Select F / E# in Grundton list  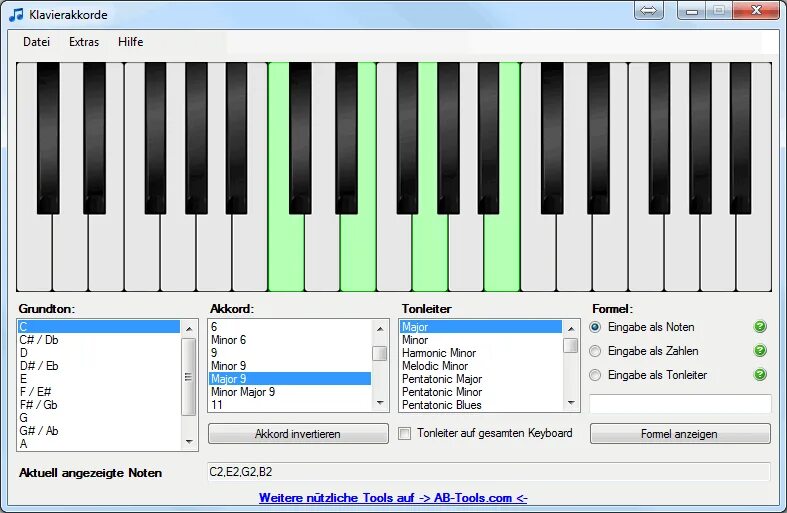(x=99, y=392)
